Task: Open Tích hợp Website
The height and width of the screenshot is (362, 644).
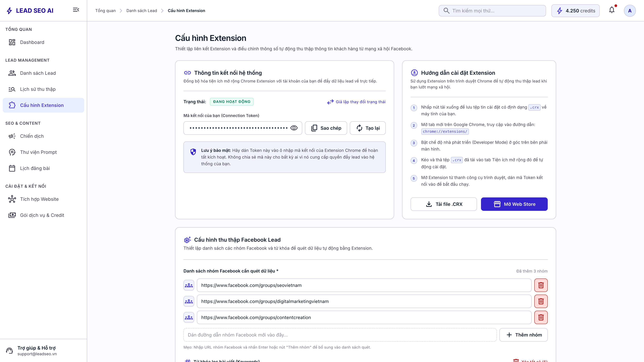Action: pyautogui.click(x=43, y=199)
